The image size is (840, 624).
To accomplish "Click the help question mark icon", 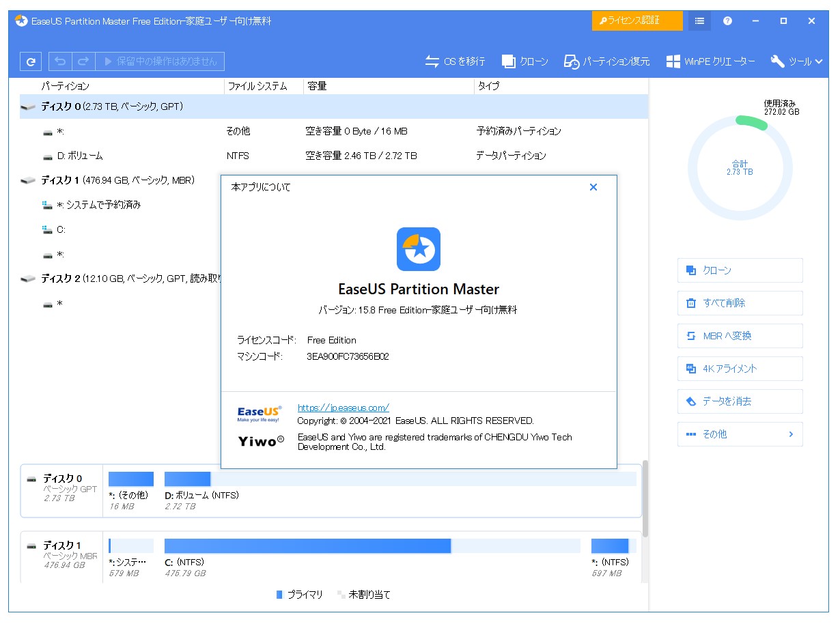I will [x=727, y=20].
